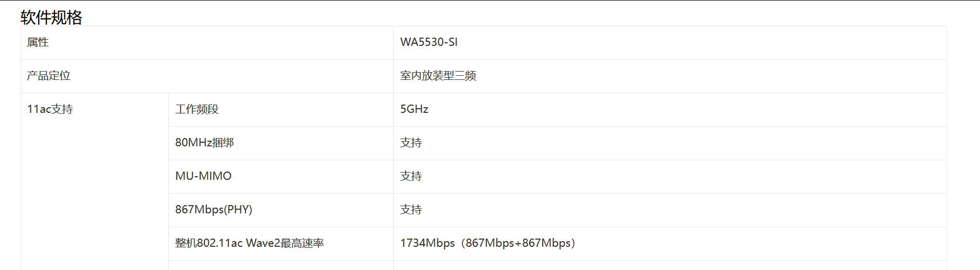
Task: Select 支持 in the 867Mbps(PHY) row
Action: (411, 210)
